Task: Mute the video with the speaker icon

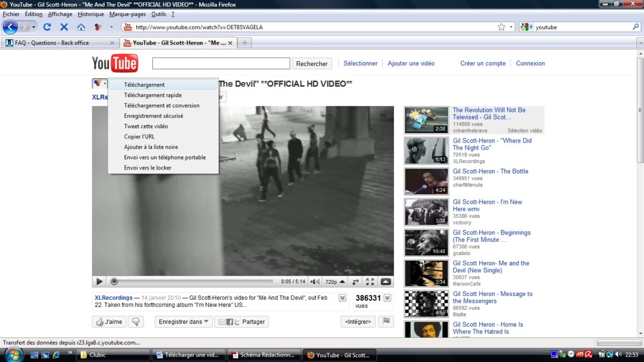Action: pyautogui.click(x=314, y=282)
